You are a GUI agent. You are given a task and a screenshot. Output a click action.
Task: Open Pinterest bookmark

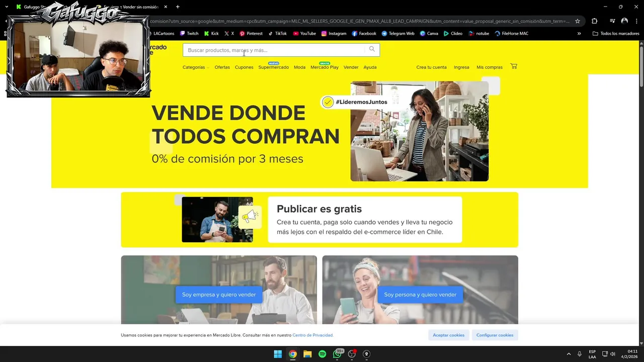pos(251,34)
